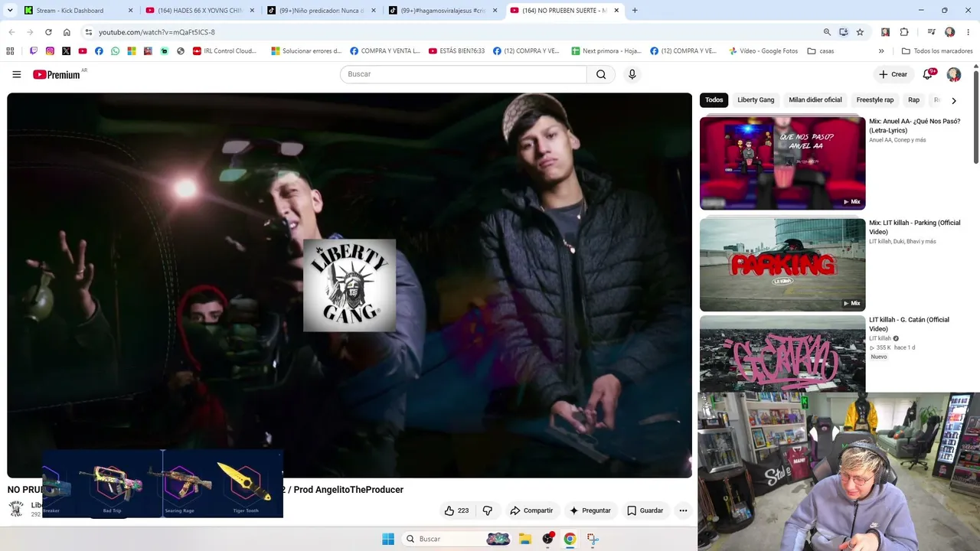Viewport: 980px width, 551px height.
Task: Open 'Mix: Anuel AA- ¿Qué Nos Pasó?' title
Action: [x=914, y=126]
